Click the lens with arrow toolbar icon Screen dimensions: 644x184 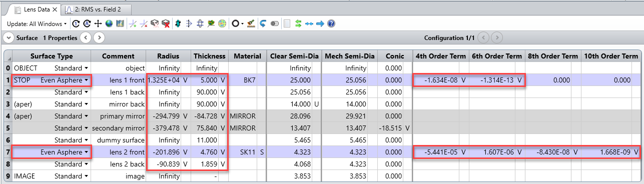(x=189, y=23)
